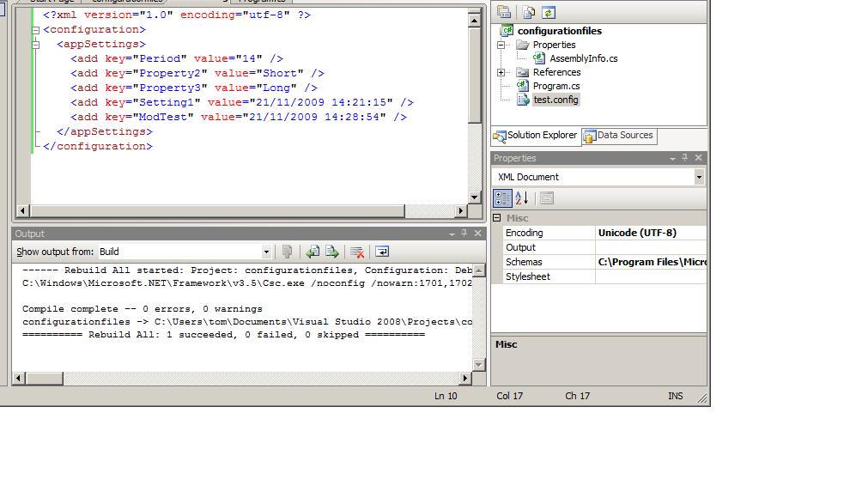Click the Property Pages icon in Properties toolbar
The image size is (856, 504).
pos(546,198)
